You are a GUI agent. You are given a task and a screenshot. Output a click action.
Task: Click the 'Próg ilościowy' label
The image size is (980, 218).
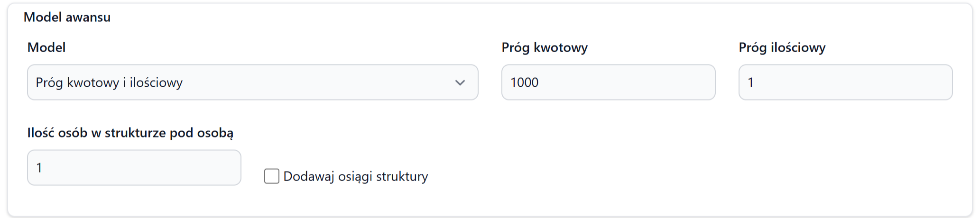click(x=782, y=47)
